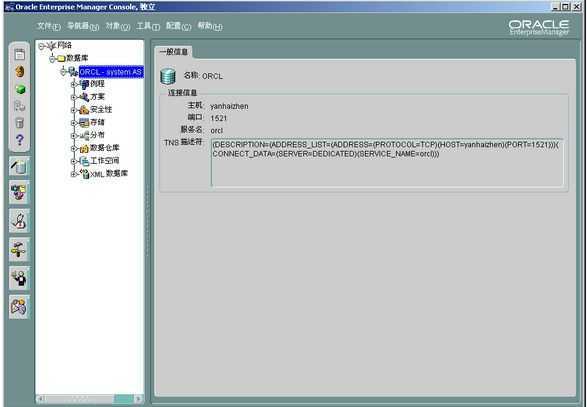The width and height of the screenshot is (587, 407).
Task: Click the tree panel horizontal scrollbar thumb
Action: point(124,399)
